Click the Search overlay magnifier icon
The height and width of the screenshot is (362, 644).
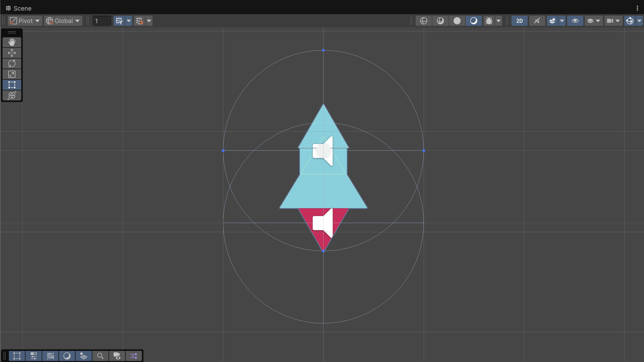point(100,356)
